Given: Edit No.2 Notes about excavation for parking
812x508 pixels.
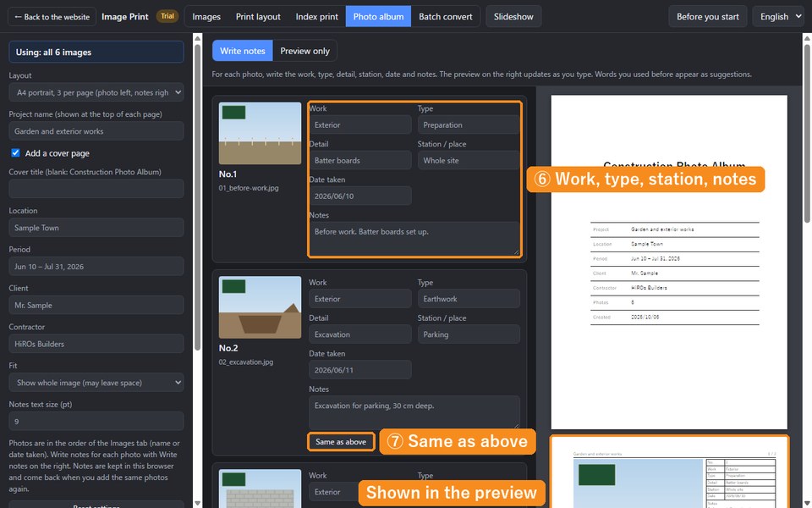Looking at the screenshot, I should (414, 412).
